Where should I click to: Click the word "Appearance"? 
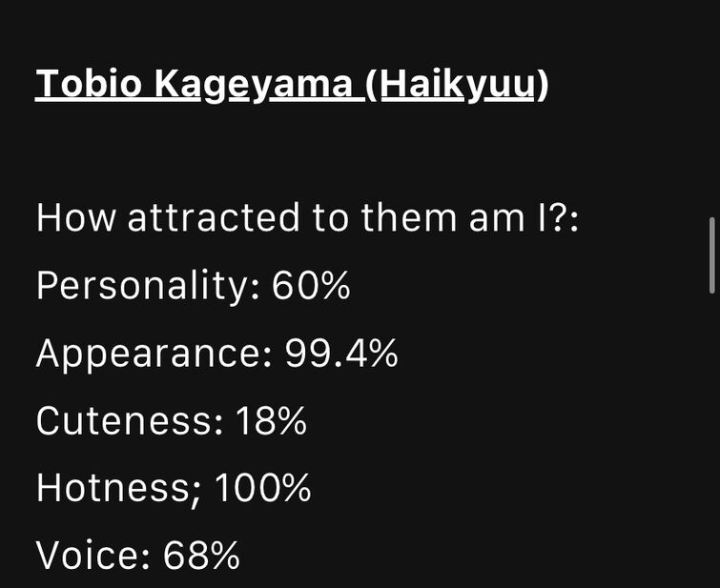point(149,354)
